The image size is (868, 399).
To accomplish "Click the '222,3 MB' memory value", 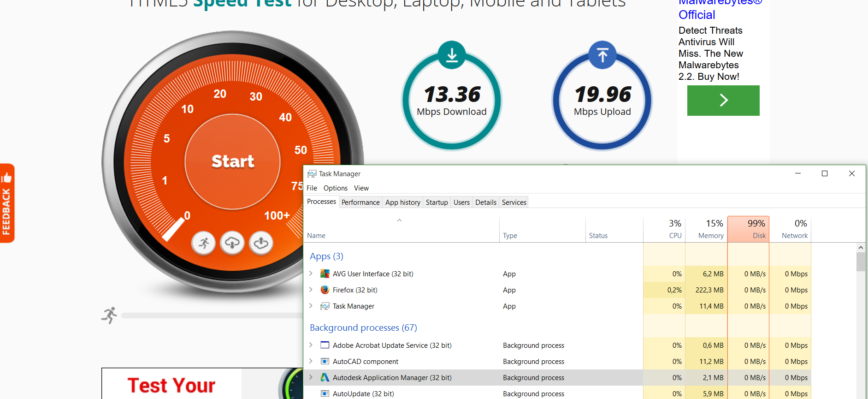I will point(709,290).
